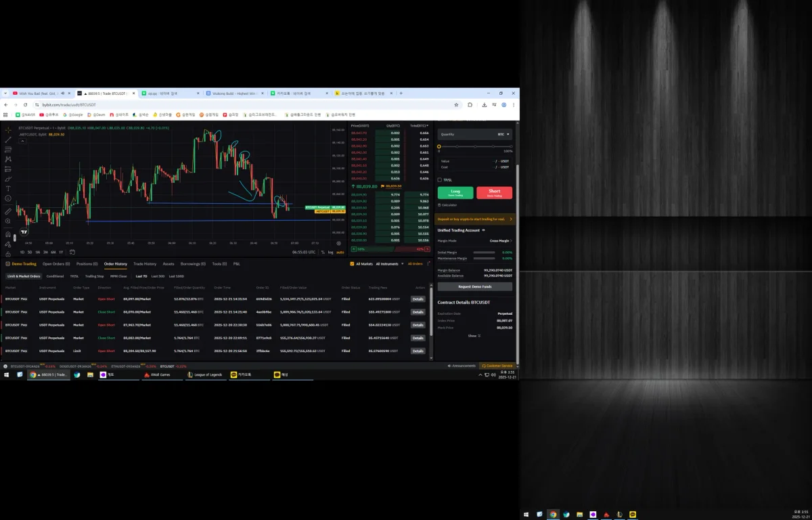
Task: Select the zoom in tool
Action: (x=8, y=221)
